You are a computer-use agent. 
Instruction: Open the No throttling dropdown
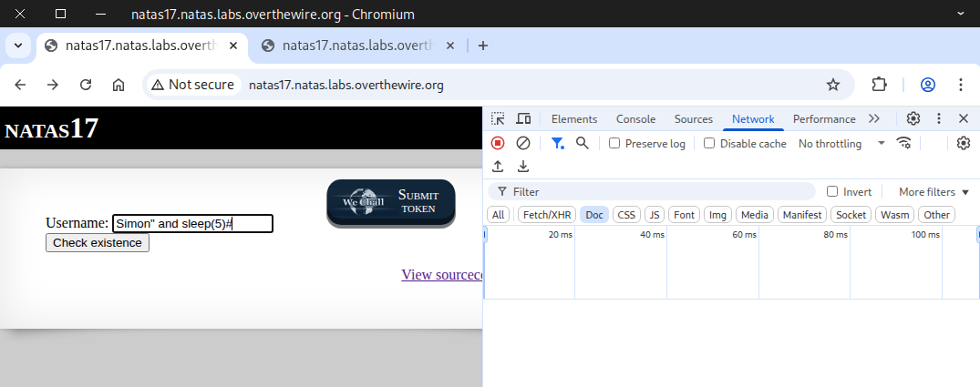pyautogui.click(x=841, y=144)
